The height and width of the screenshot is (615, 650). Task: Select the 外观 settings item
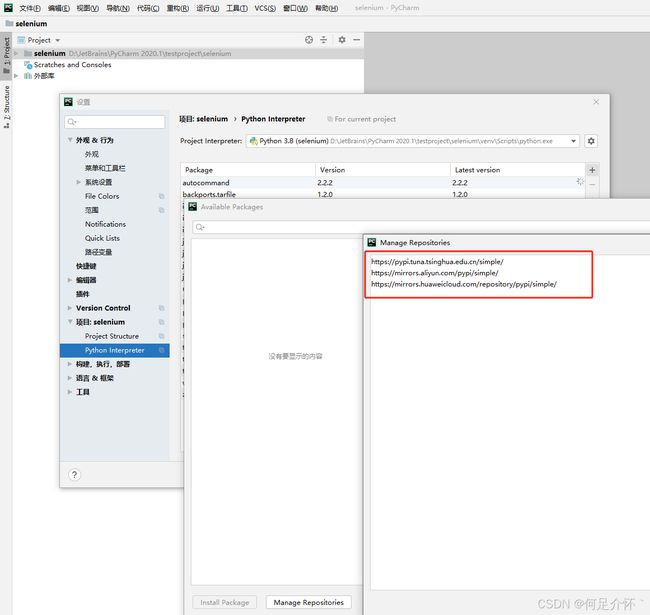pyautogui.click(x=92, y=154)
